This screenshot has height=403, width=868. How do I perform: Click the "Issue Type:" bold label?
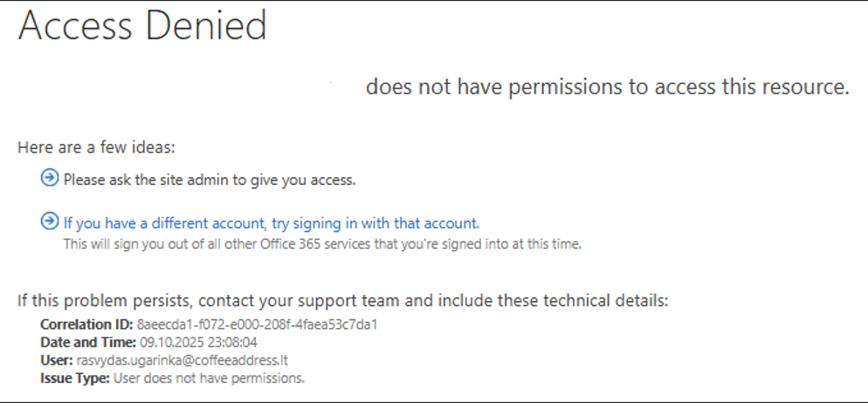(75, 378)
